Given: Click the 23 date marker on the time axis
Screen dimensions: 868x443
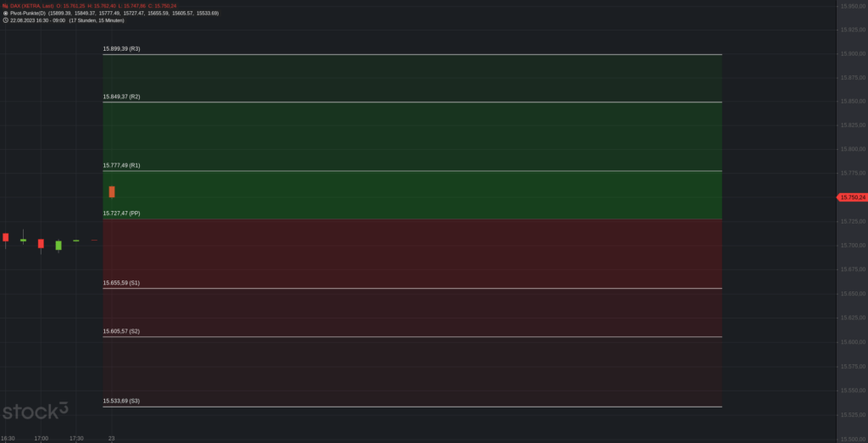Looking at the screenshot, I should 111,438.
